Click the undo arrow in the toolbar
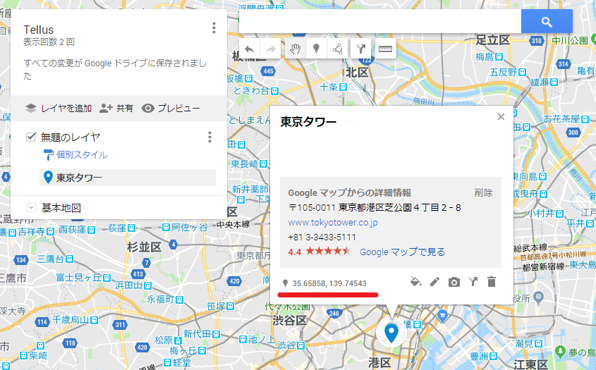This screenshot has height=370, width=596. pos(249,49)
